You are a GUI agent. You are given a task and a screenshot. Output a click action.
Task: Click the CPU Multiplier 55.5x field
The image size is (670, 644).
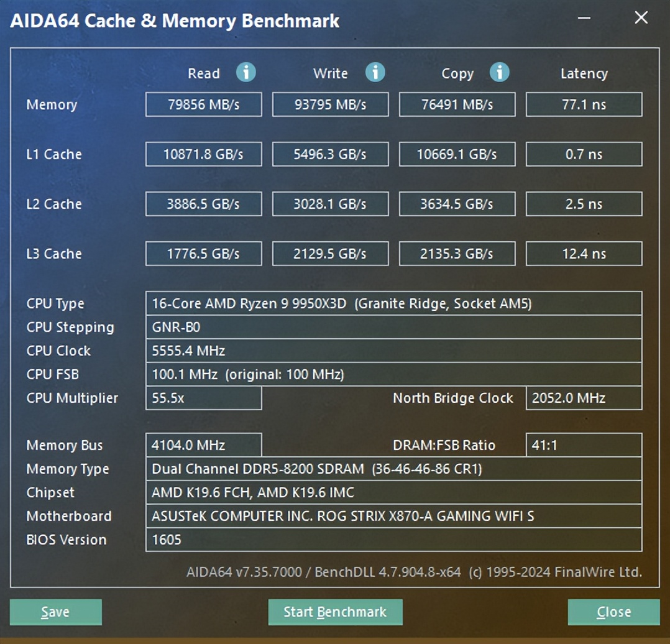[203, 398]
